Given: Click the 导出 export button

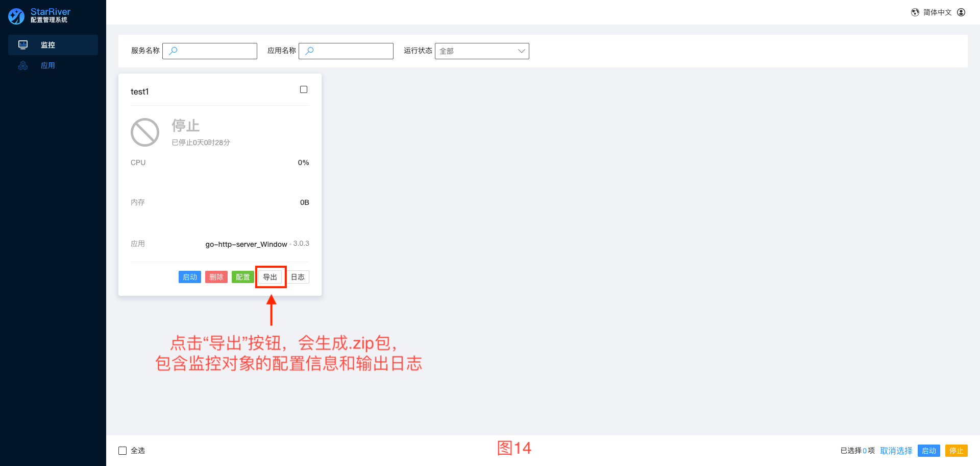Looking at the screenshot, I should point(270,277).
